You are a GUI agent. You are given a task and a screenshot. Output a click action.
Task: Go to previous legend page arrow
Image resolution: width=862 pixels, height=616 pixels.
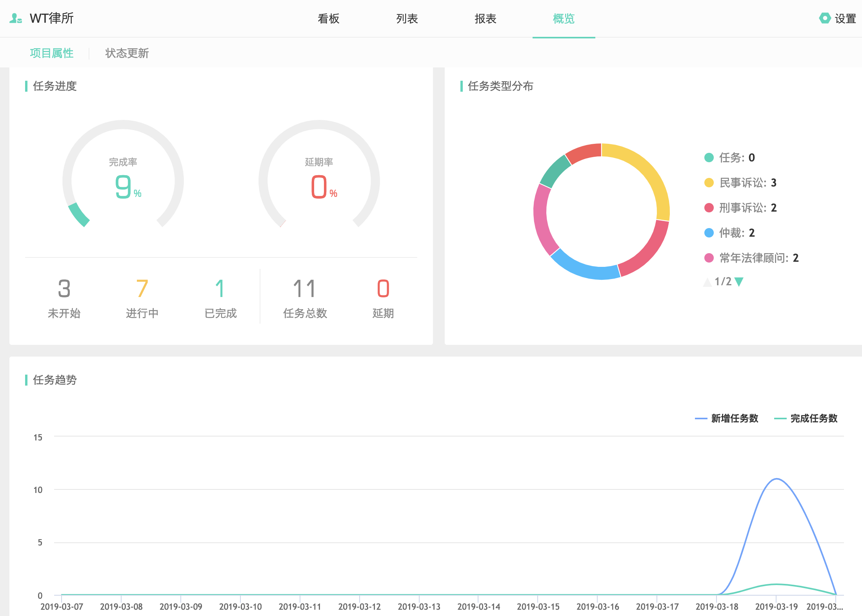[x=707, y=282]
